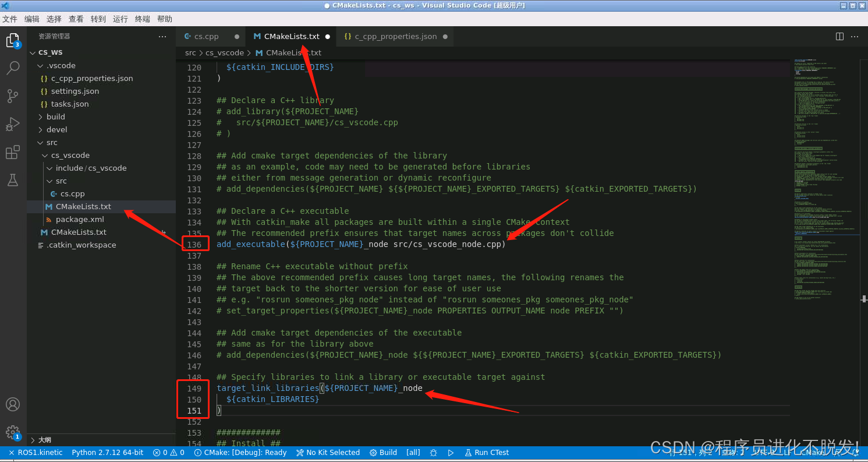Open the Search view in activity bar

(x=13, y=68)
